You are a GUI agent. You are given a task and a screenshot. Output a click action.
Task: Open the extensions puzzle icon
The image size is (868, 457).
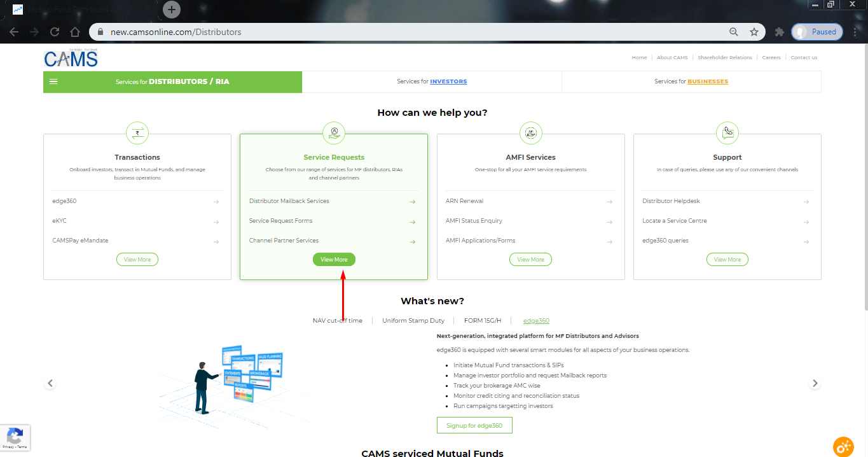(780, 32)
